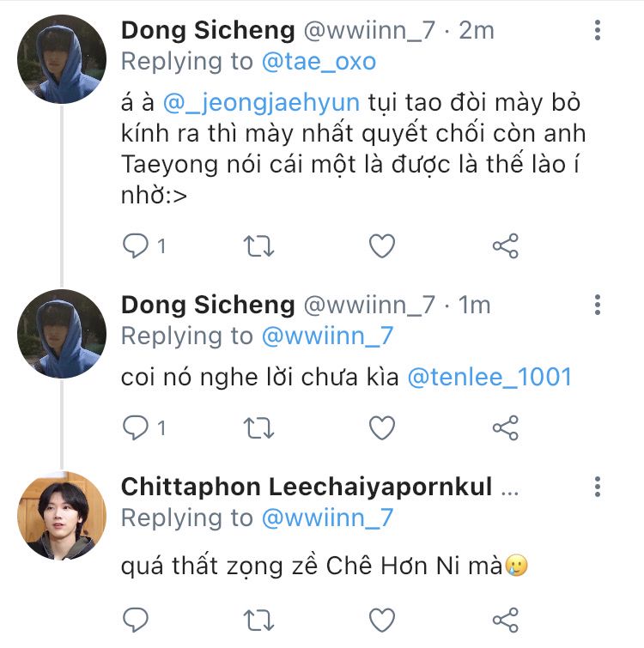Viewport: 644px width, 648px height.
Task: Like the tweet mentioning @_jeongjaehyun
Action: click(x=382, y=247)
